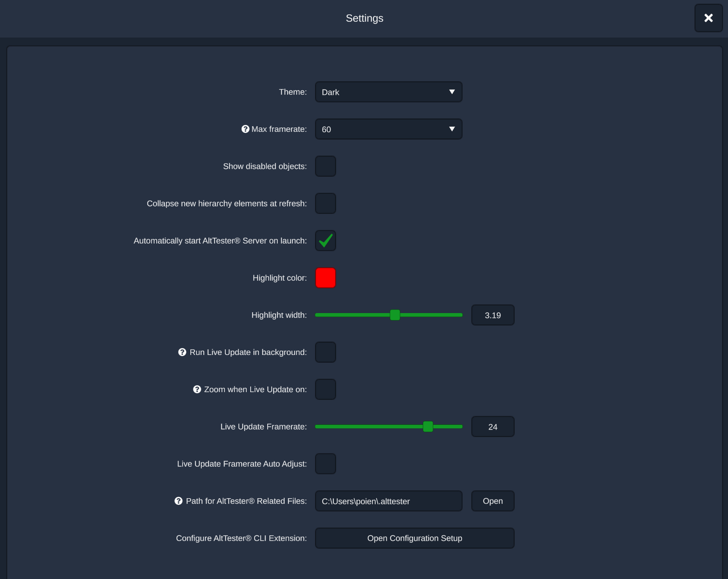Click the Highlight width value field 3.19
The width and height of the screenshot is (728, 579).
[x=493, y=315]
